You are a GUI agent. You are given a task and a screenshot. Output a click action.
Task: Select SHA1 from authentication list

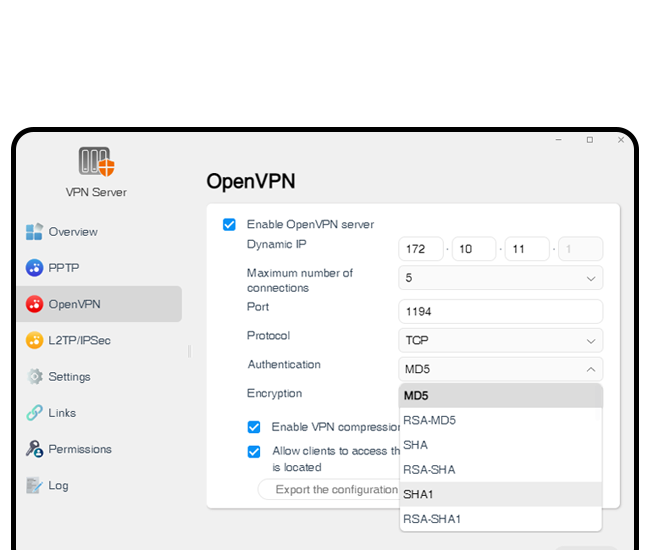(x=500, y=495)
